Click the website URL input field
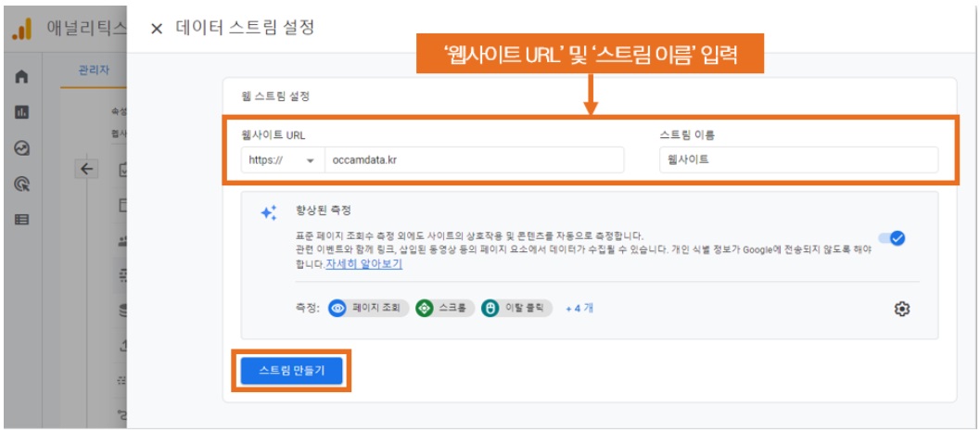This screenshot has height=432, width=980. [x=474, y=160]
